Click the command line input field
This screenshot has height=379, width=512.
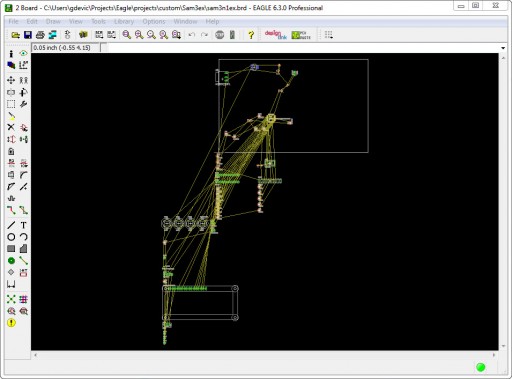pos(303,48)
